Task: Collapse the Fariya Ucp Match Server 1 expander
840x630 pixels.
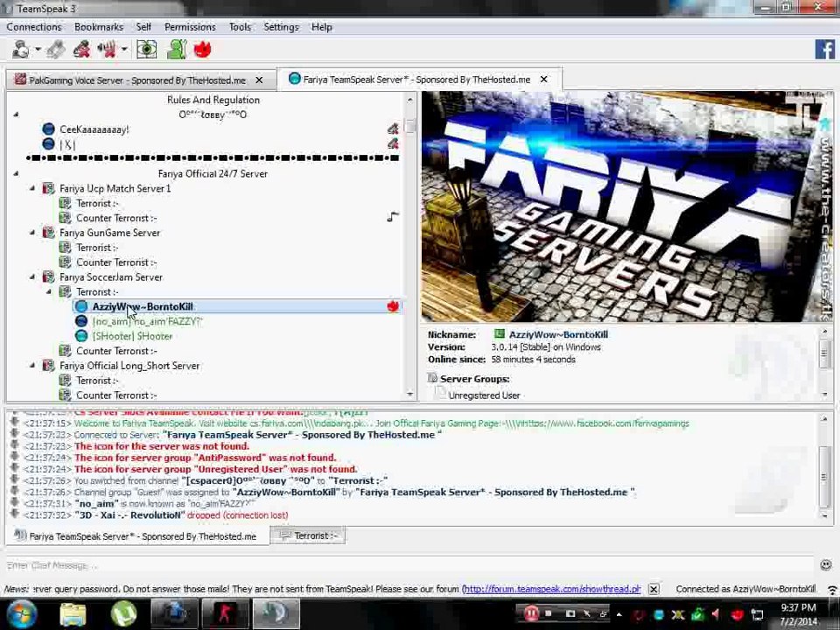Action: [32, 188]
